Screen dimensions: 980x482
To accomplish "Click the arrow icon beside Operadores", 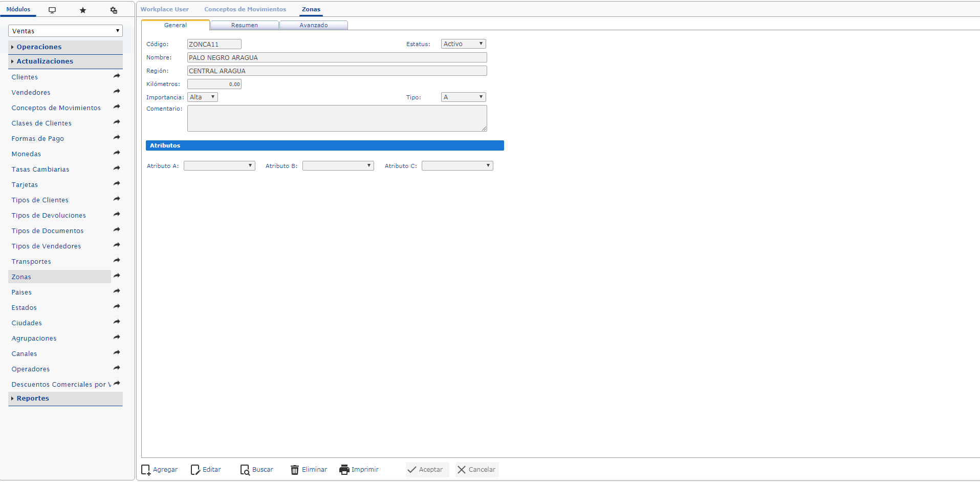I will click(x=117, y=368).
